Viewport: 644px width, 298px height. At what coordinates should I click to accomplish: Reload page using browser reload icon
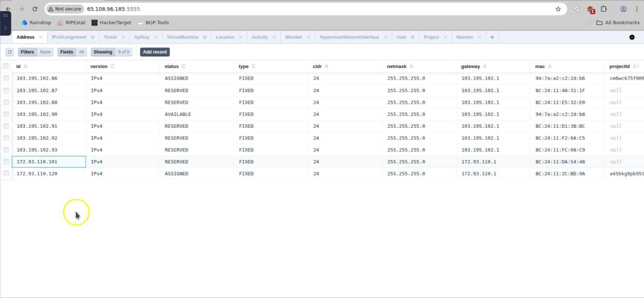[34, 9]
